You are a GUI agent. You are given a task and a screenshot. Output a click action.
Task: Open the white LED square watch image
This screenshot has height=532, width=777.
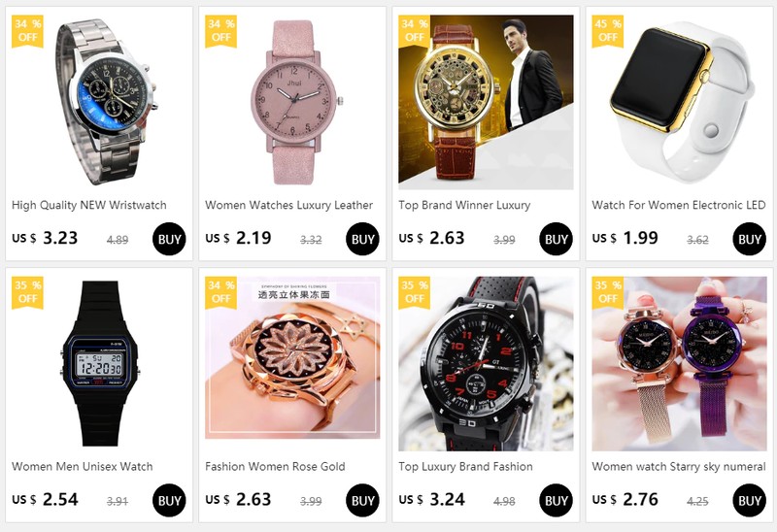pyautogui.click(x=679, y=102)
